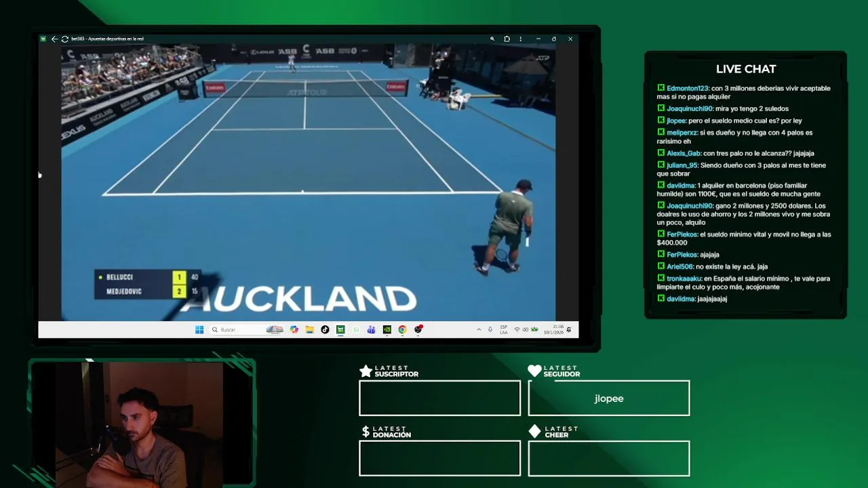Open the NVIDIA app from the taskbar

pyautogui.click(x=387, y=329)
